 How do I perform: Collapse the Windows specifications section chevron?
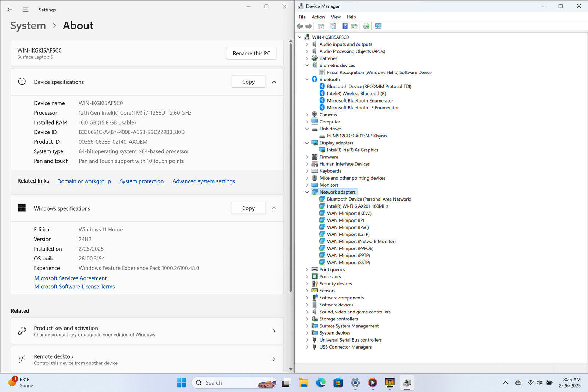(274, 208)
